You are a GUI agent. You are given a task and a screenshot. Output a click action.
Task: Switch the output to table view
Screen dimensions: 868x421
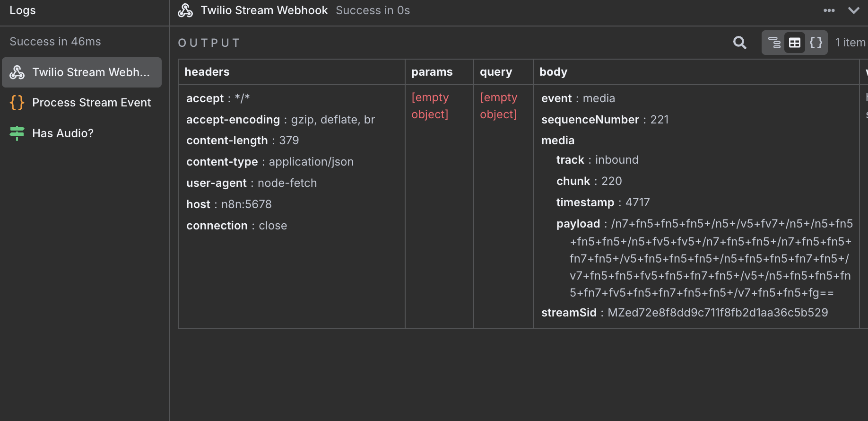[x=795, y=43]
